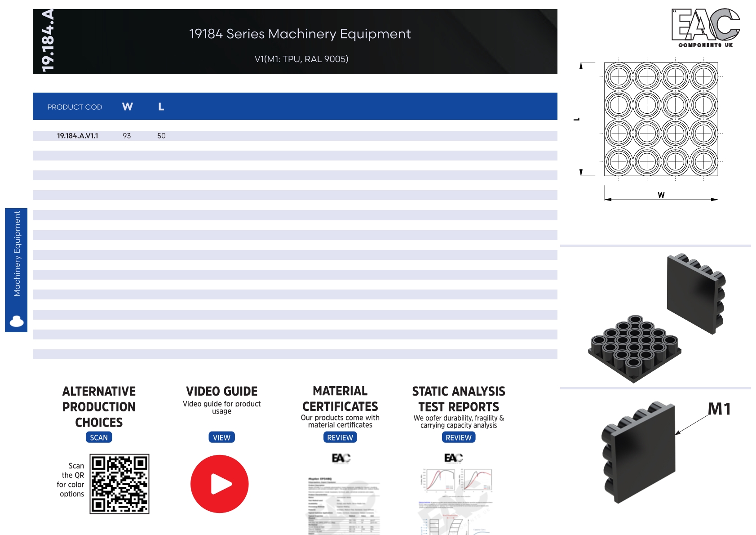Click the 3D render of the two black parts
Screen dimensions: 756x535
657,318
